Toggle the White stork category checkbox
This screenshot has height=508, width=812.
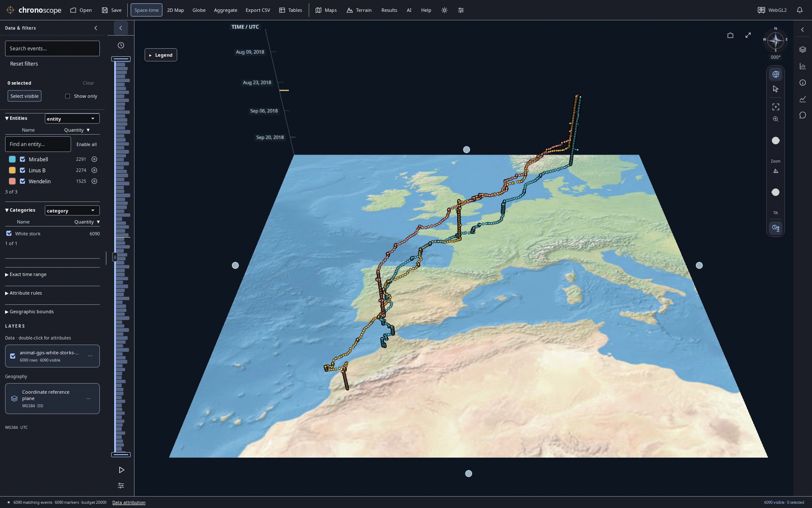click(9, 233)
